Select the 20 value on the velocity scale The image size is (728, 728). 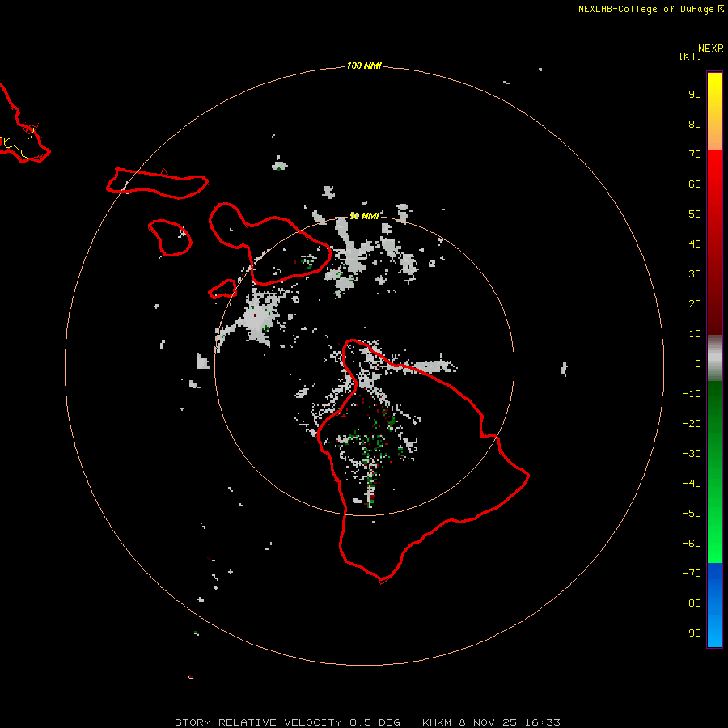coord(695,304)
